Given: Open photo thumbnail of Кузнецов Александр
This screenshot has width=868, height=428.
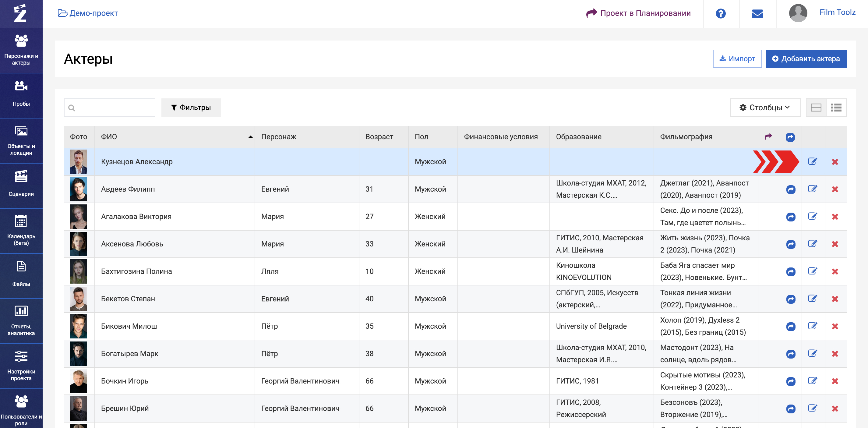Looking at the screenshot, I should click(79, 162).
